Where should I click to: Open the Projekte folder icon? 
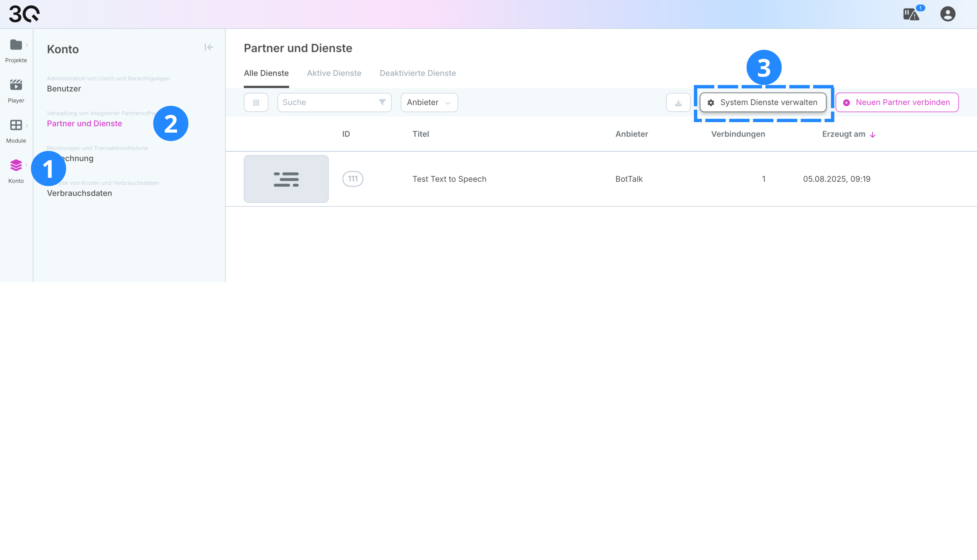(16, 45)
